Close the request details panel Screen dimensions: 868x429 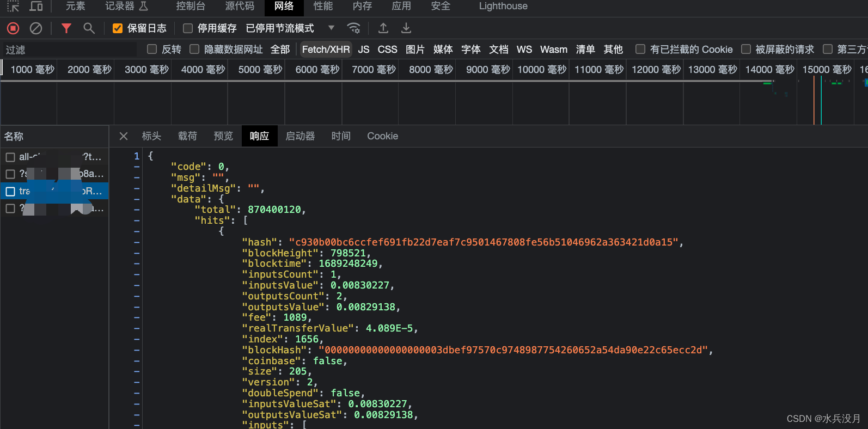124,136
